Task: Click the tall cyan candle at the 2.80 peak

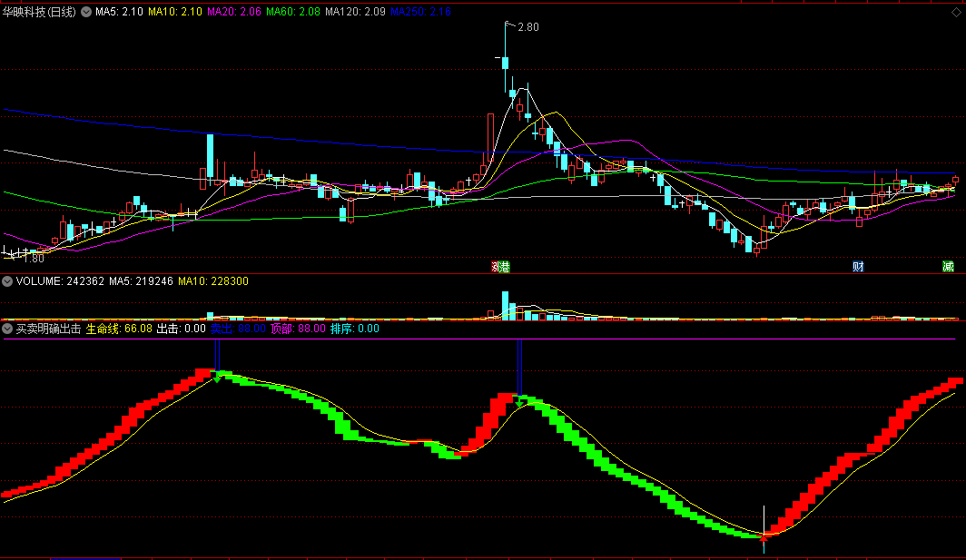Action: click(x=505, y=62)
